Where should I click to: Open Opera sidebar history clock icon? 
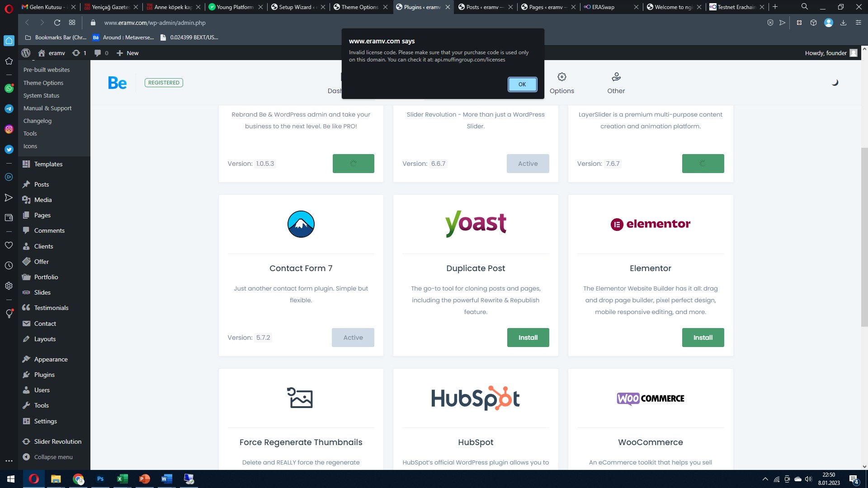(x=9, y=266)
